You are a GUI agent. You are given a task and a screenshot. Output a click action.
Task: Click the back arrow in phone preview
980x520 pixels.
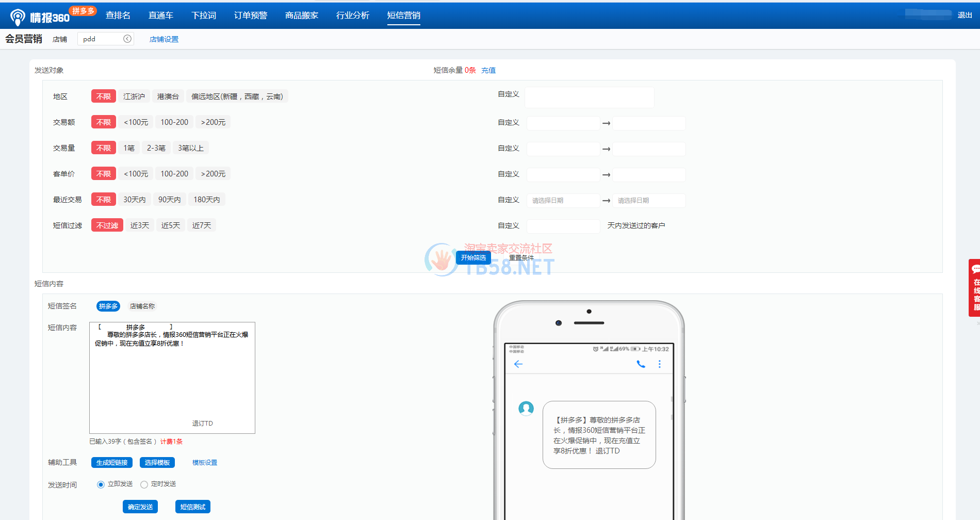[x=518, y=364]
